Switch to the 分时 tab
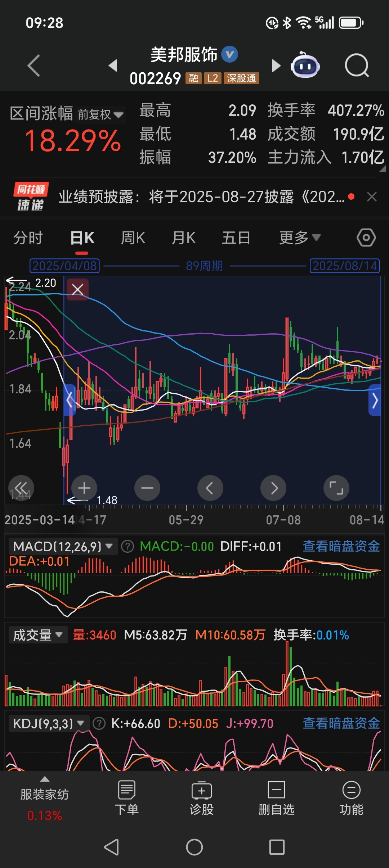The width and height of the screenshot is (389, 868). click(28, 238)
